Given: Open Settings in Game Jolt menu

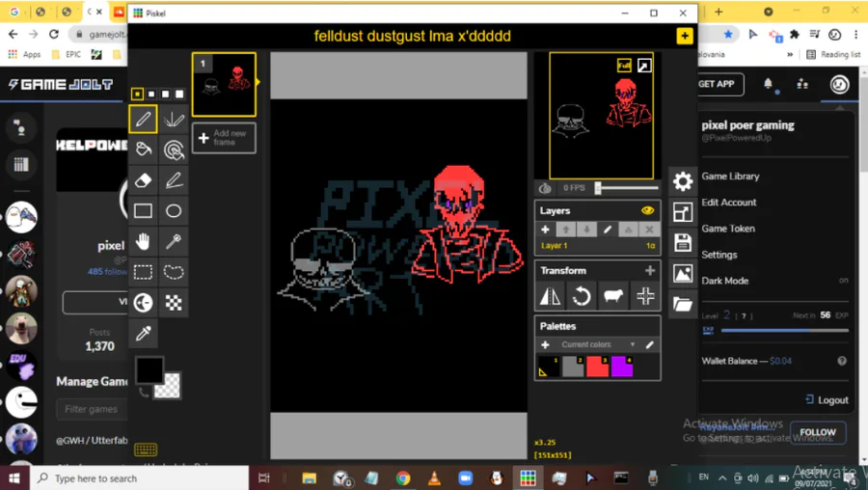Looking at the screenshot, I should [x=719, y=255].
